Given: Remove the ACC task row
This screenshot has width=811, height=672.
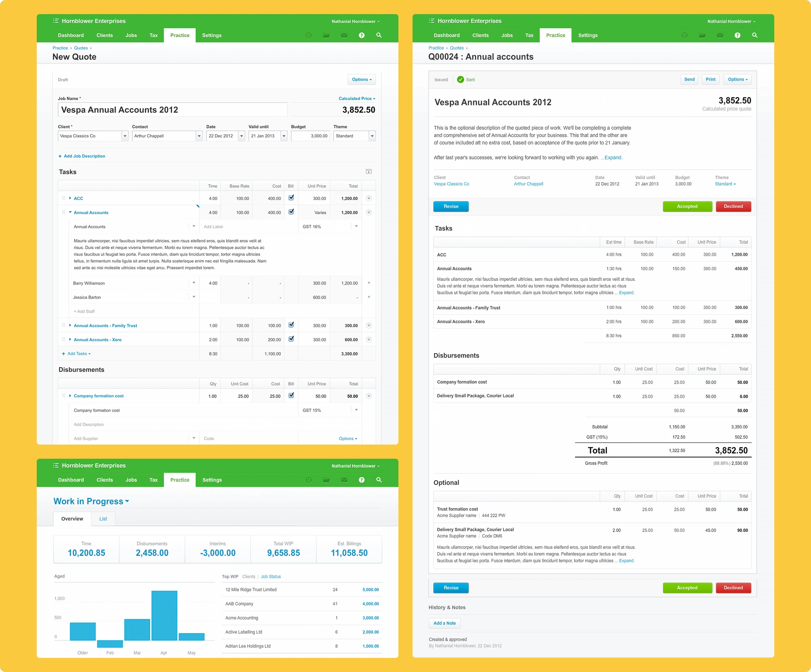Looking at the screenshot, I should (369, 198).
